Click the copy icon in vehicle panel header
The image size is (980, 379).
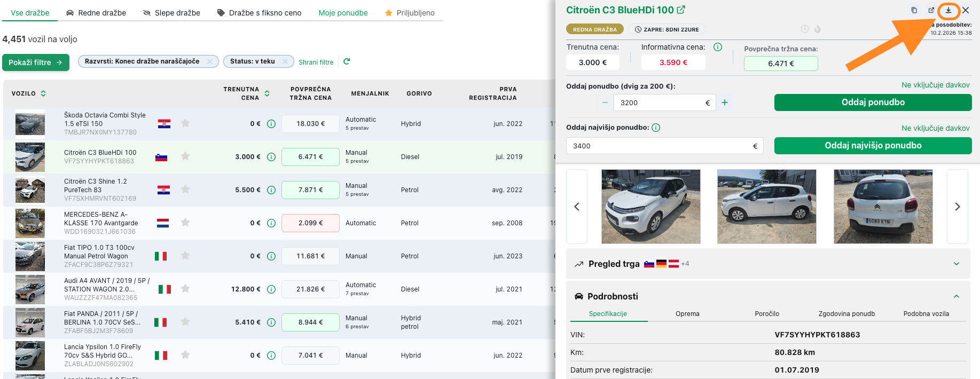click(x=914, y=10)
